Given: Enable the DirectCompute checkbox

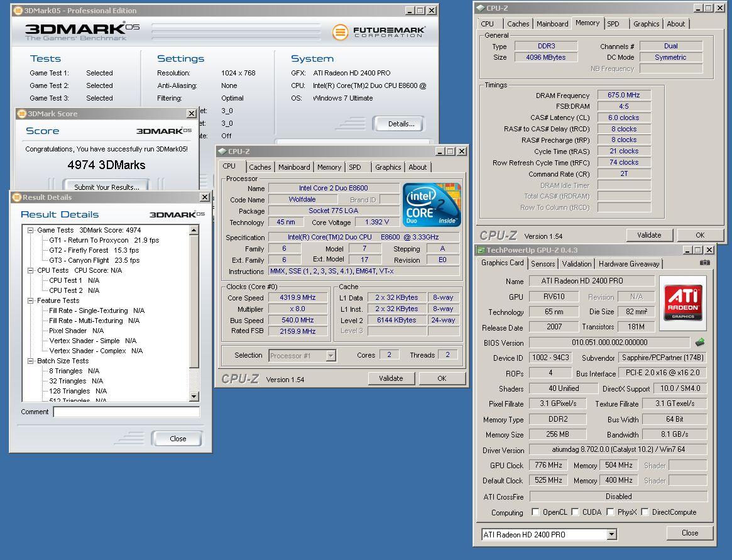Looking at the screenshot, I should [645, 512].
